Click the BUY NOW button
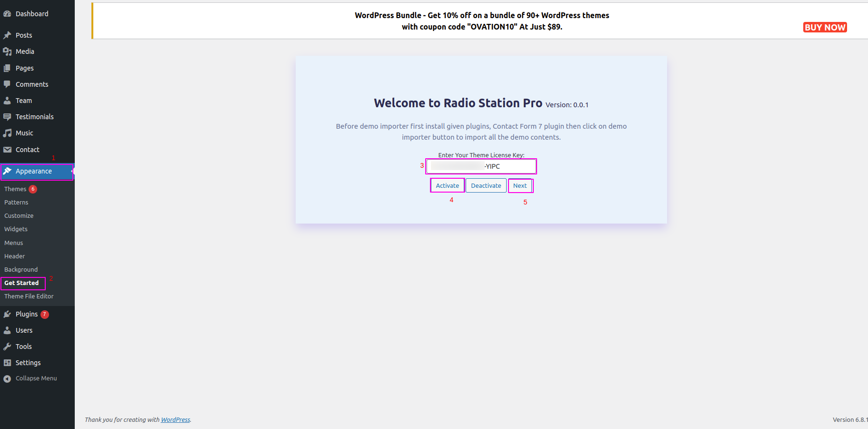The image size is (868, 429). [x=825, y=27]
